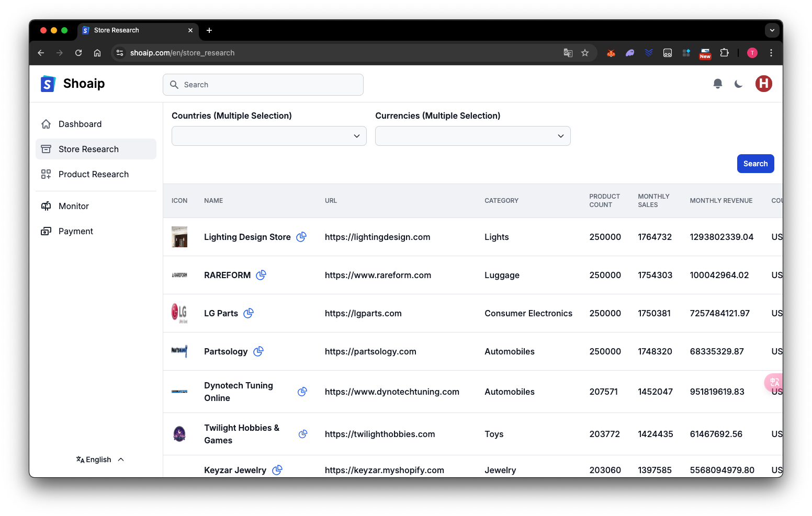
Task: Click the analytics icon next to Partsology
Action: coord(258,351)
